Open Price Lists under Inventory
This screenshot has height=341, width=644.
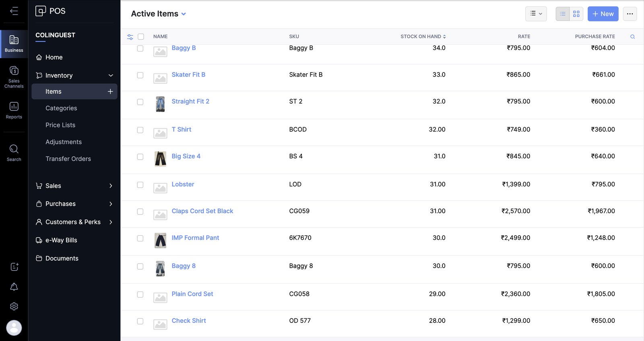coord(60,125)
